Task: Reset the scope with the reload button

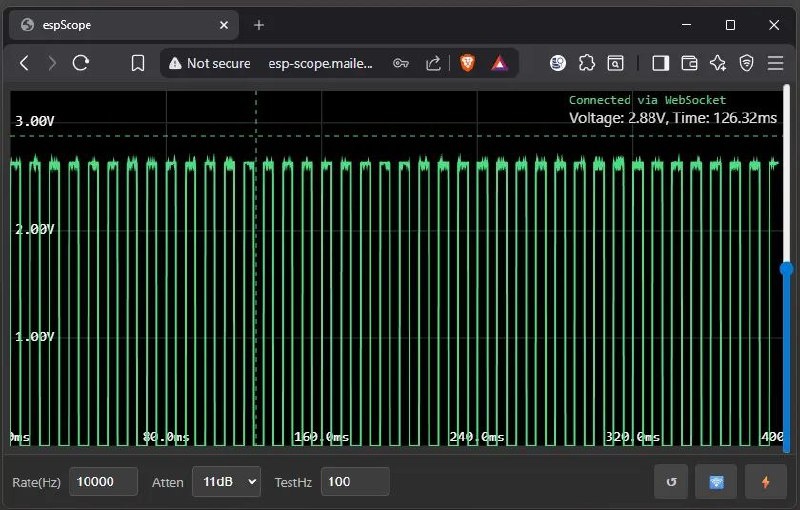Action: click(x=671, y=482)
